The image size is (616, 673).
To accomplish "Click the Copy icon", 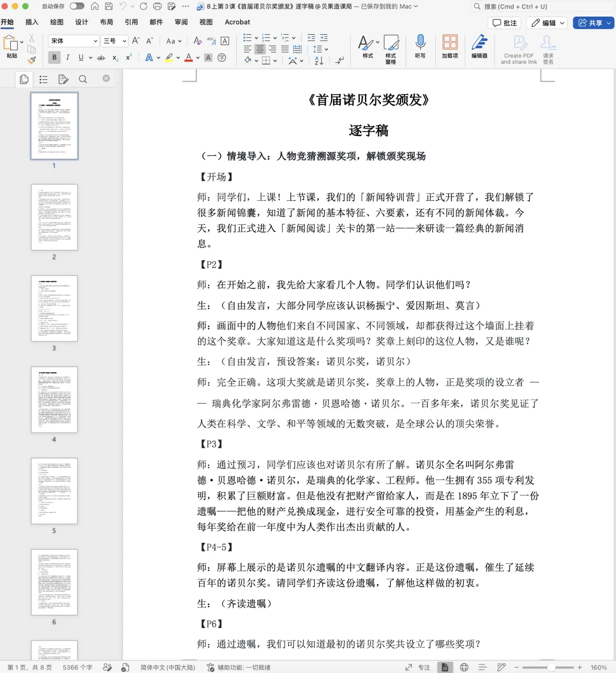I will (x=32, y=49).
